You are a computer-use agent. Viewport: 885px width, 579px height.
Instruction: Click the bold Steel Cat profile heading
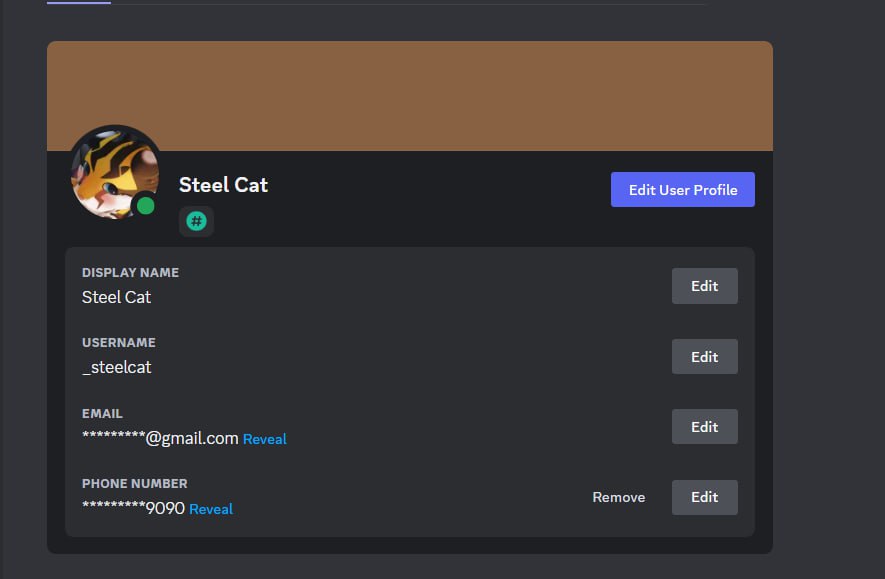pos(223,185)
